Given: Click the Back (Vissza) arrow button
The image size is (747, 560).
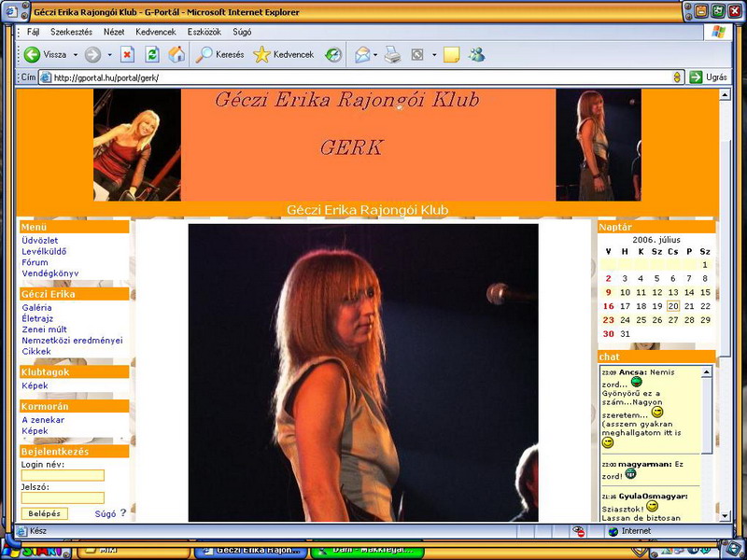Looking at the screenshot, I should pos(33,55).
